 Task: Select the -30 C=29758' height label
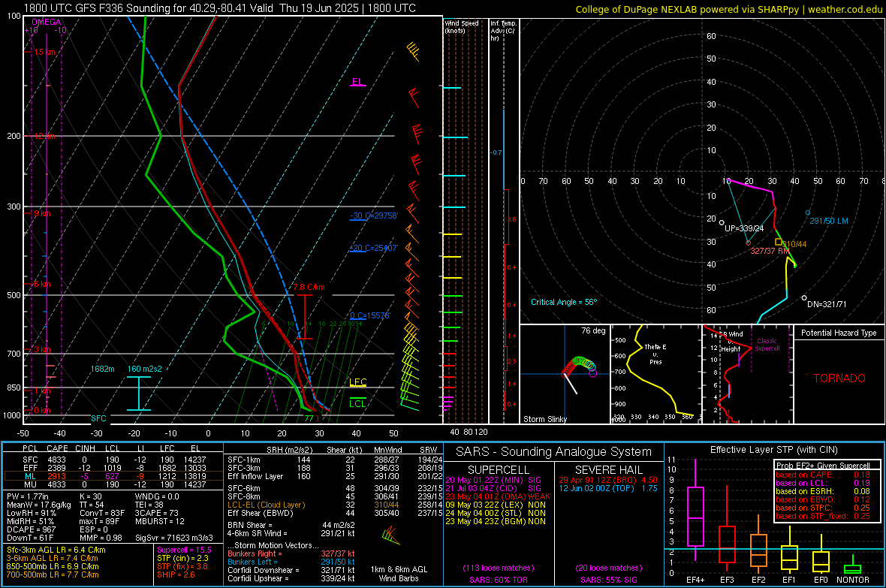click(x=374, y=216)
